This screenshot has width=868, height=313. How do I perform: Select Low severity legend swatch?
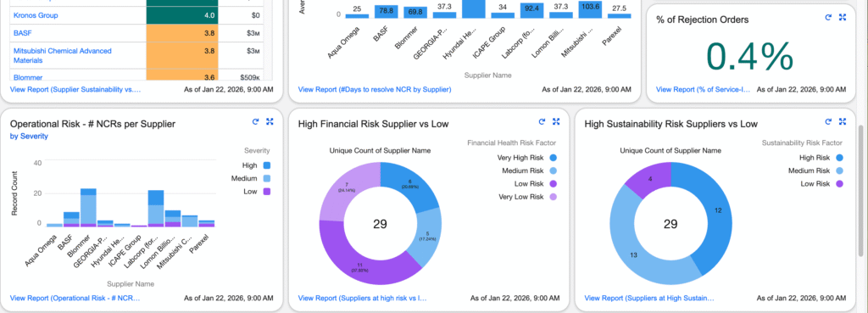[x=267, y=192]
